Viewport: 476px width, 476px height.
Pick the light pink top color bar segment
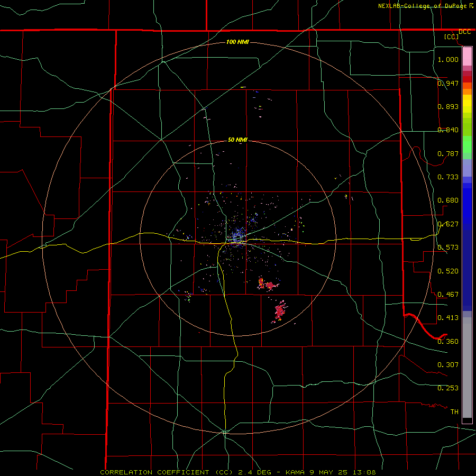coord(467,57)
